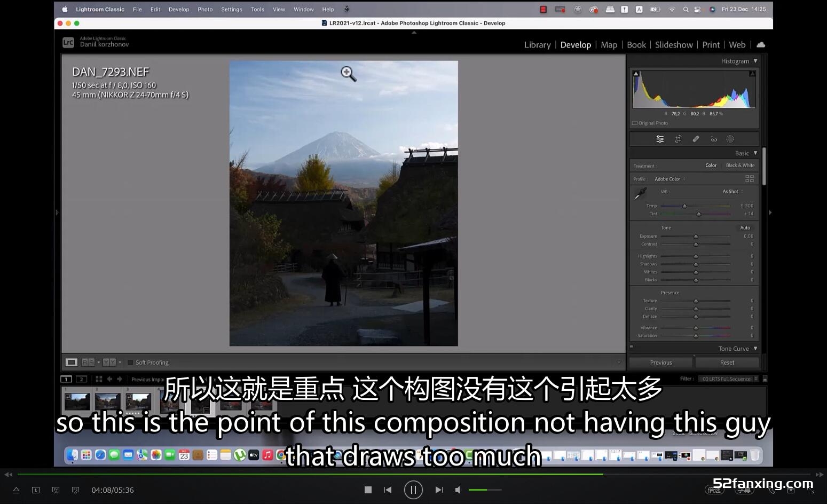The width and height of the screenshot is (827, 504).
Task: Open Finder from the Dock
Action: (72, 455)
